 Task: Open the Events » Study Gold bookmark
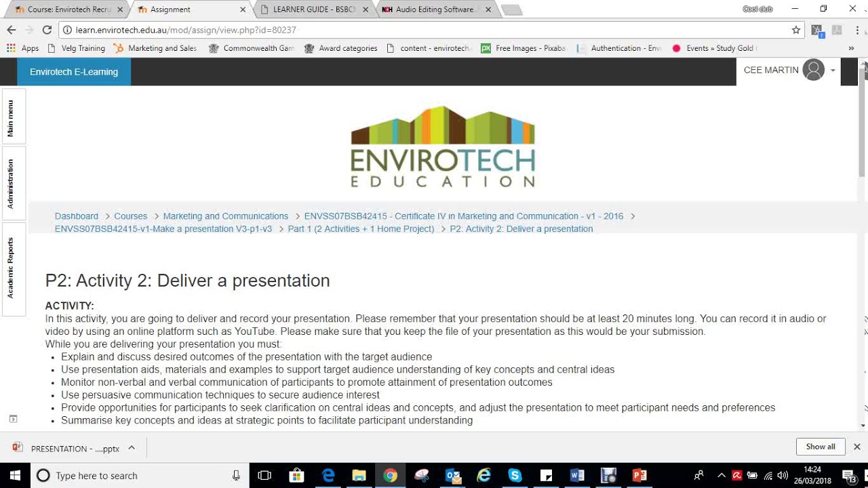(714, 48)
